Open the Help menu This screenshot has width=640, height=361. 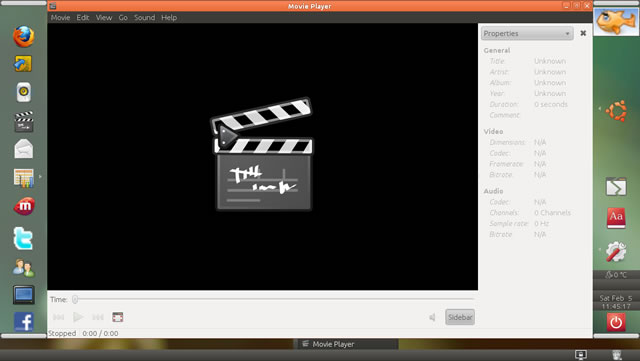pos(169,18)
